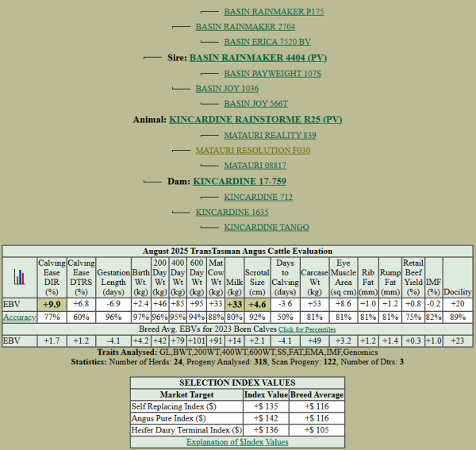Screen dimensions: 476x450
Task: Select breed average 600 Day Wt +101
Action: 197,341
